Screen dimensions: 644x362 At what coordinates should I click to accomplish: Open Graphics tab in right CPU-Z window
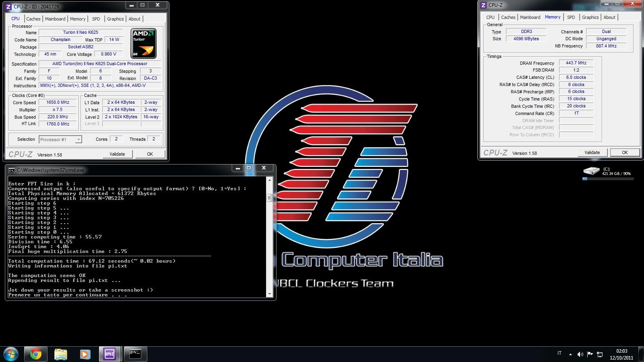pyautogui.click(x=590, y=17)
